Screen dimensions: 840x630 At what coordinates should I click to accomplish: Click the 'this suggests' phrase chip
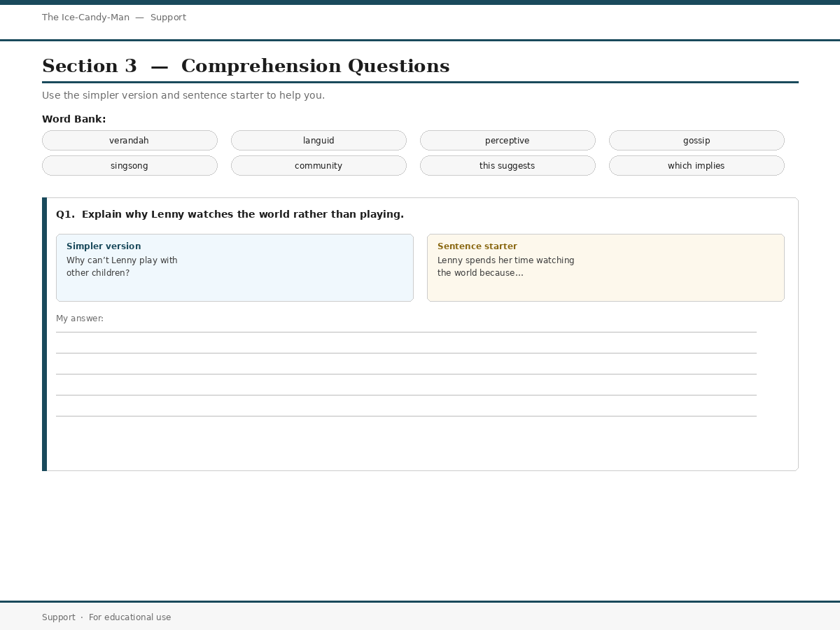coord(507,166)
